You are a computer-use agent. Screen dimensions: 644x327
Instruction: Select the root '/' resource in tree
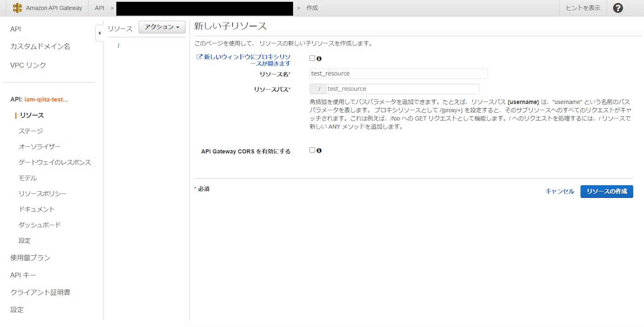(118, 46)
